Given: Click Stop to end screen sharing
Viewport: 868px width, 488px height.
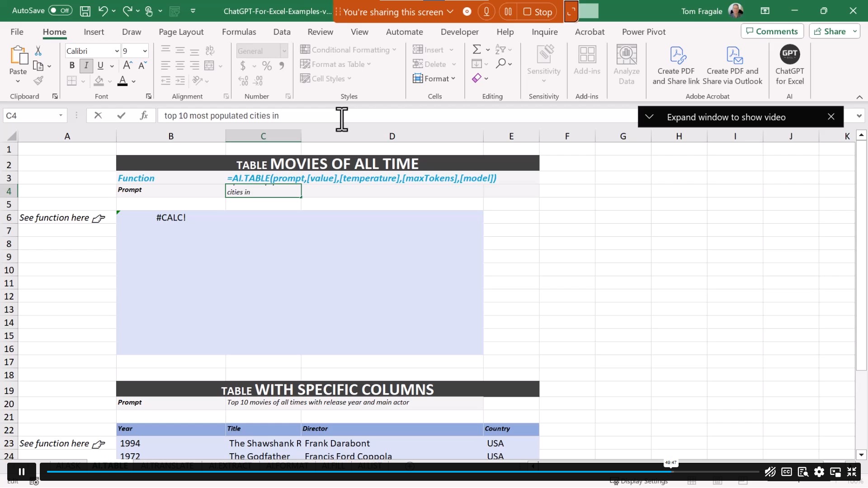Looking at the screenshot, I should (x=538, y=11).
